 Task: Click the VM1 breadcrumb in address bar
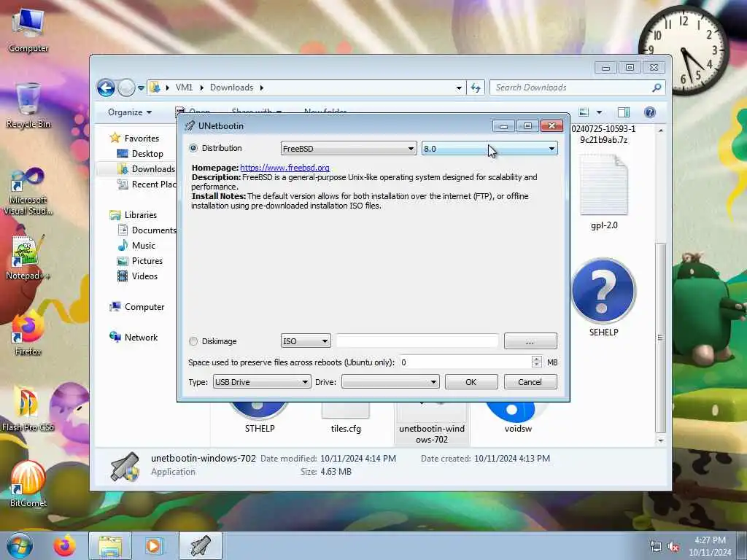click(x=184, y=87)
